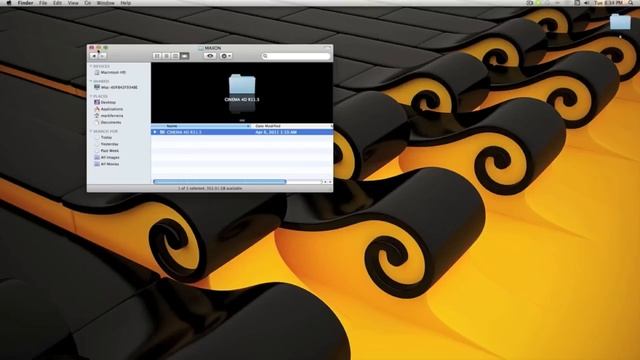This screenshot has width=640, height=360.
Task: Open the Action gear dropdown menu
Action: (226, 56)
